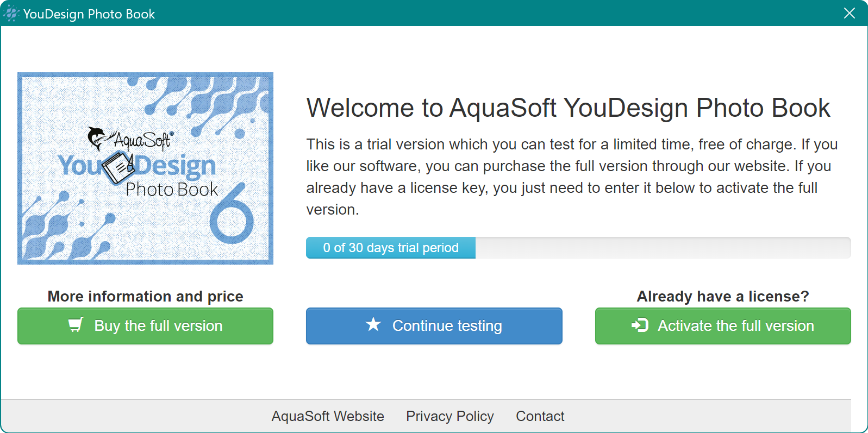Viewport: 868px width, 433px height.
Task: Click the 'More information and price' label
Action: pyautogui.click(x=145, y=296)
